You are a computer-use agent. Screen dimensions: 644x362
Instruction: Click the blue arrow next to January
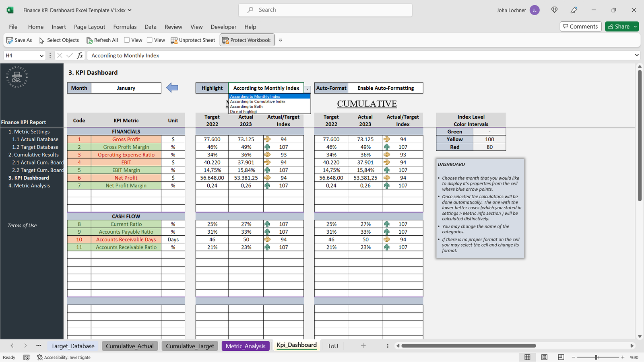click(x=172, y=88)
